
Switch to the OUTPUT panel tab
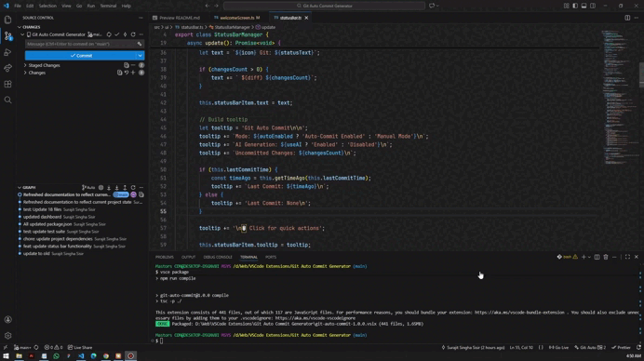189,257
